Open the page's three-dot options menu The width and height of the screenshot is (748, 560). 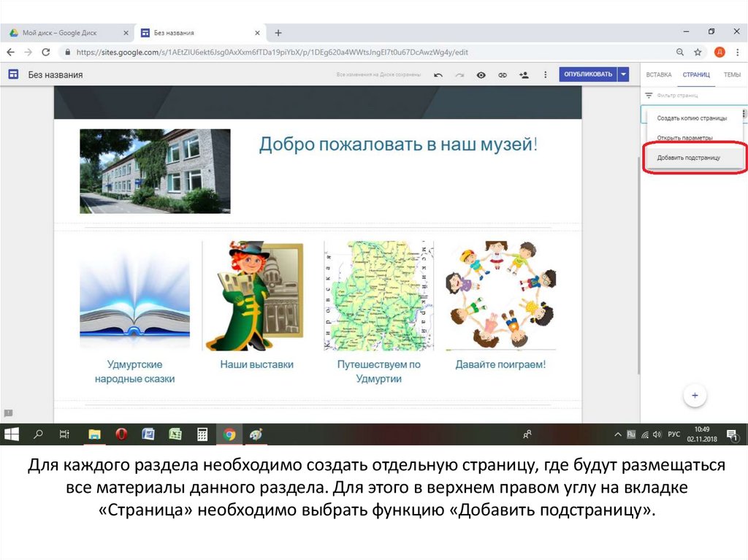coord(744,114)
